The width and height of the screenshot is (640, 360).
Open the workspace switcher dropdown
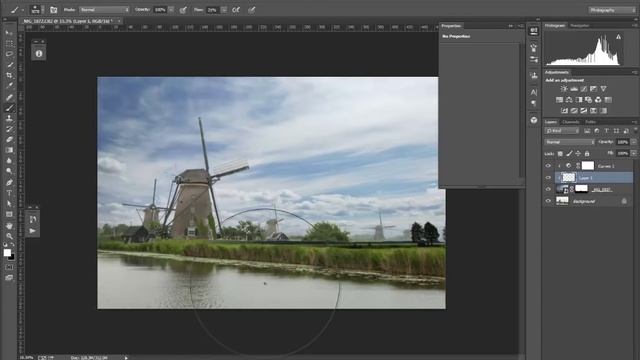click(x=612, y=10)
